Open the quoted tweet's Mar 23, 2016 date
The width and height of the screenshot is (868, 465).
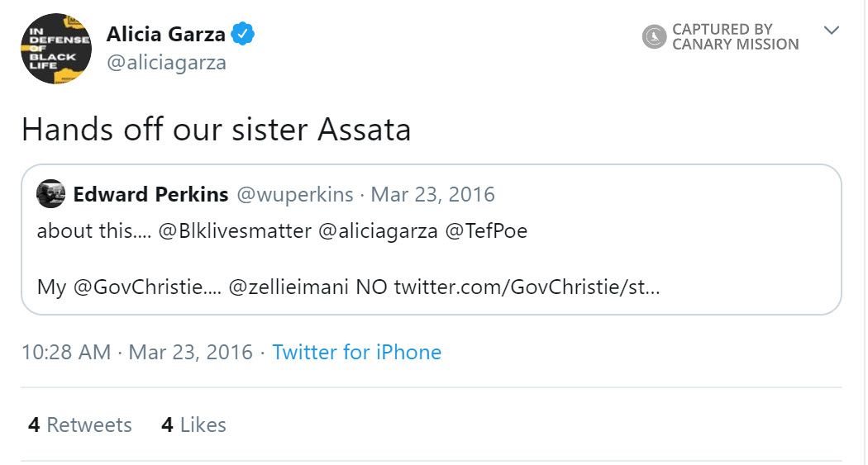point(432,195)
